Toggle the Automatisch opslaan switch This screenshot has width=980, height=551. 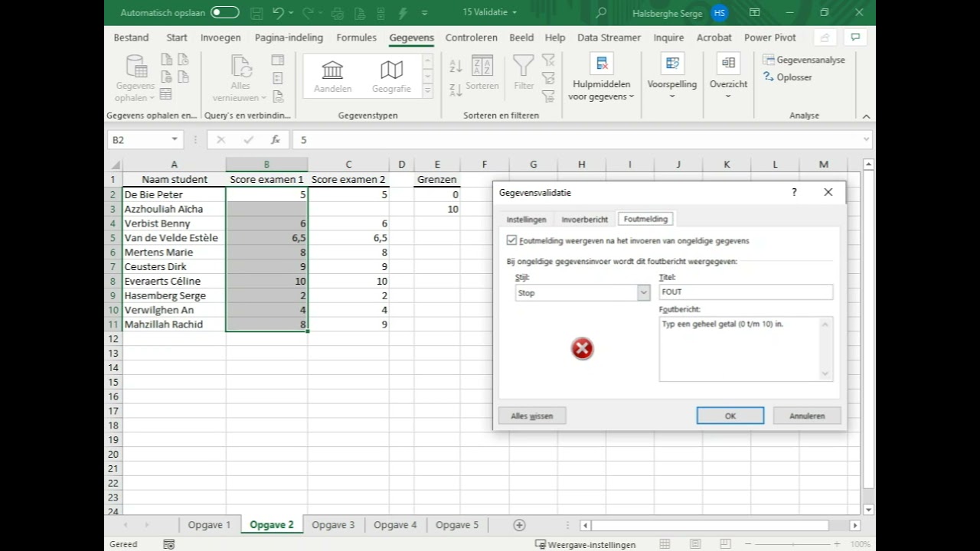[225, 12]
